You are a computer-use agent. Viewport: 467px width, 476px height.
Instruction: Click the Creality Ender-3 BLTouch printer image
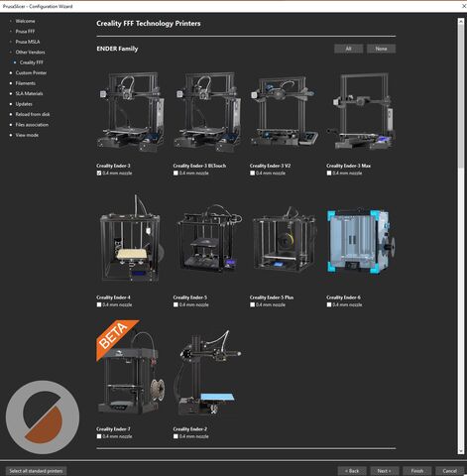pyautogui.click(x=207, y=112)
